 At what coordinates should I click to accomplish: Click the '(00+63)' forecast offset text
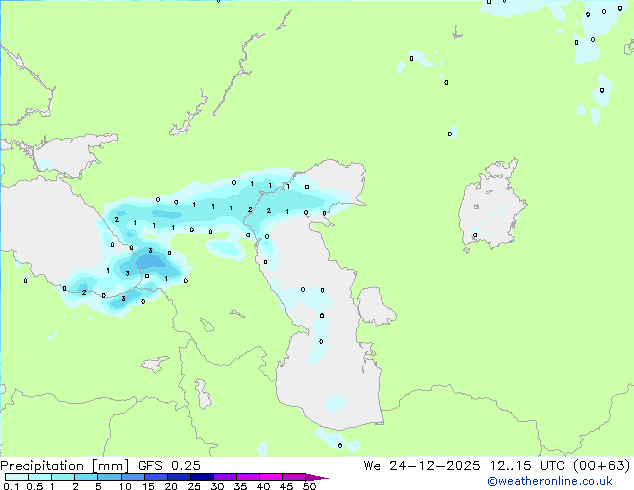click(x=602, y=466)
